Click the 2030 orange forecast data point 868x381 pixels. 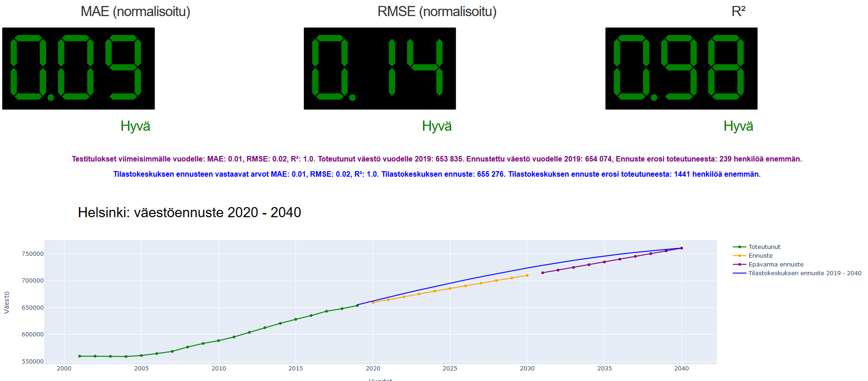(527, 276)
